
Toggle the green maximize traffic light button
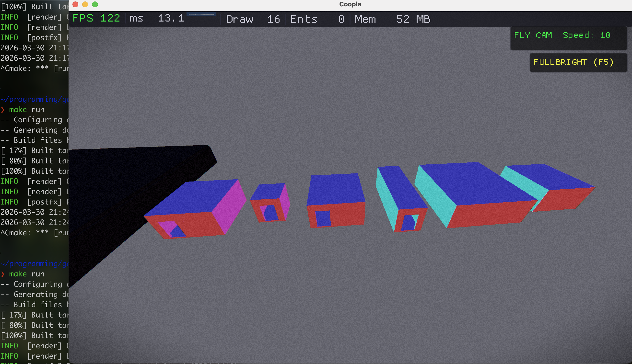pyautogui.click(x=95, y=4)
